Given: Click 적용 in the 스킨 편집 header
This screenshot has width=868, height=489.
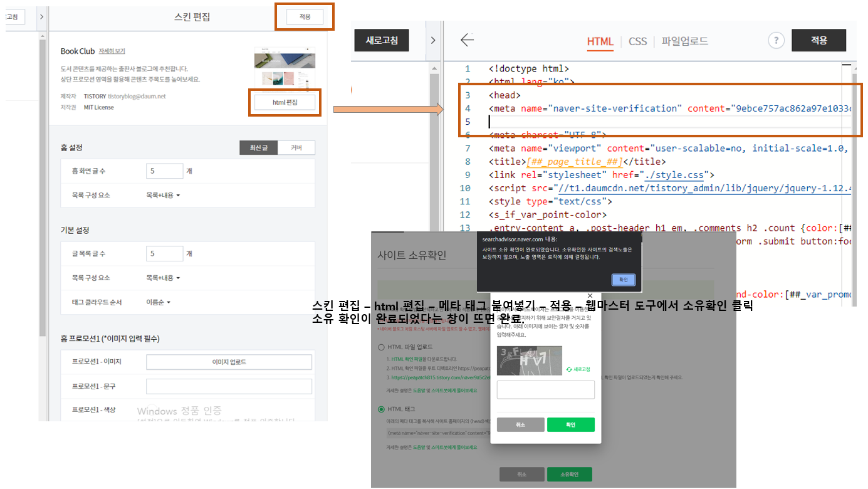Looking at the screenshot, I should pos(305,17).
